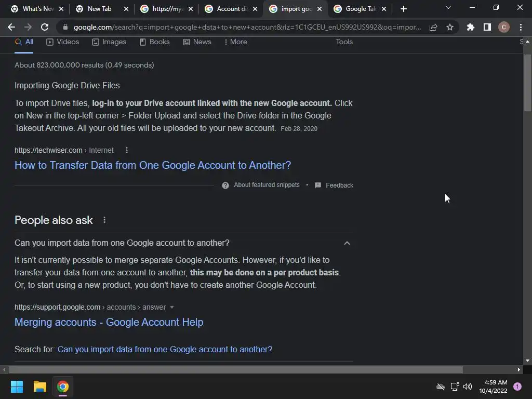Search for 'Can you import data' link
The image size is (532, 399).
click(165, 349)
